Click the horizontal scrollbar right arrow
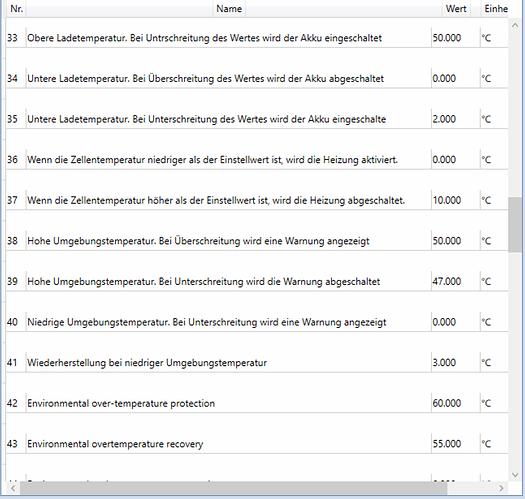525x499 pixels. click(501, 488)
